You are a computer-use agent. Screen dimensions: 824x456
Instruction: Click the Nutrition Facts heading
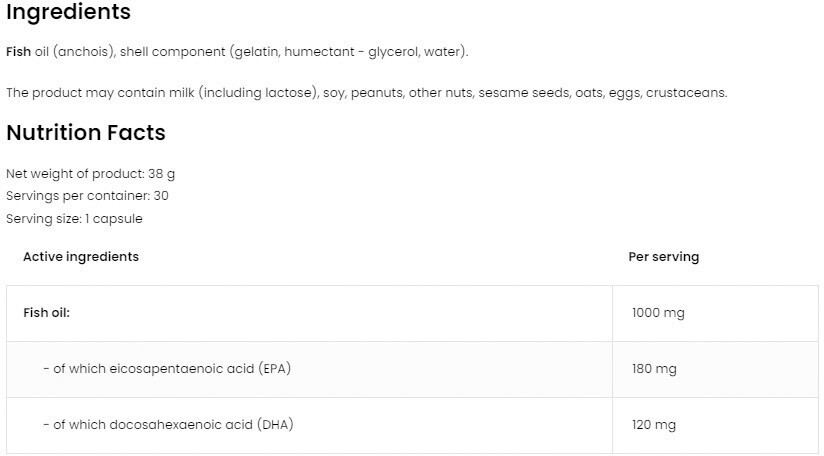coord(86,132)
